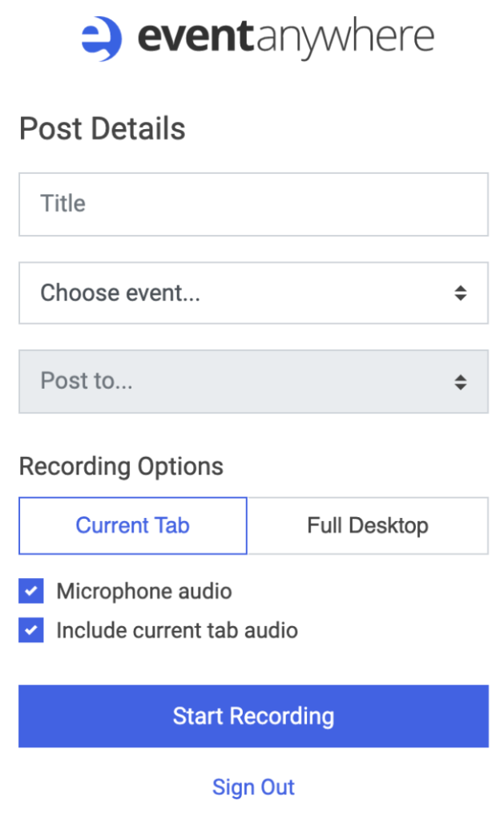
Task: Click the up-down arrows on Post to
Action: 460,382
